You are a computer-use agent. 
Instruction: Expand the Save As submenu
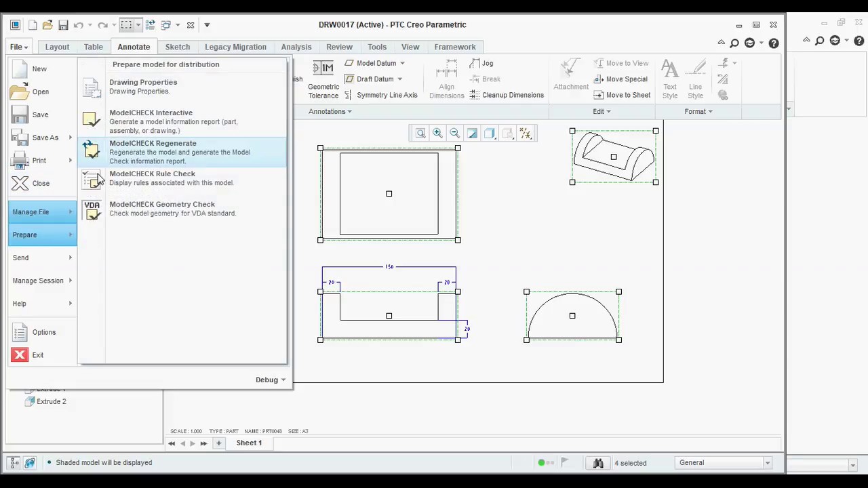[42, 138]
